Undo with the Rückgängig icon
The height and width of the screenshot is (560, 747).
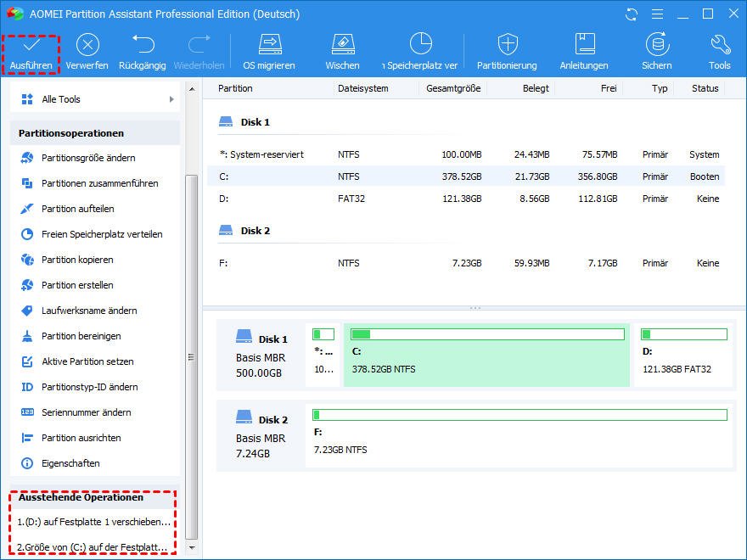tap(142, 52)
